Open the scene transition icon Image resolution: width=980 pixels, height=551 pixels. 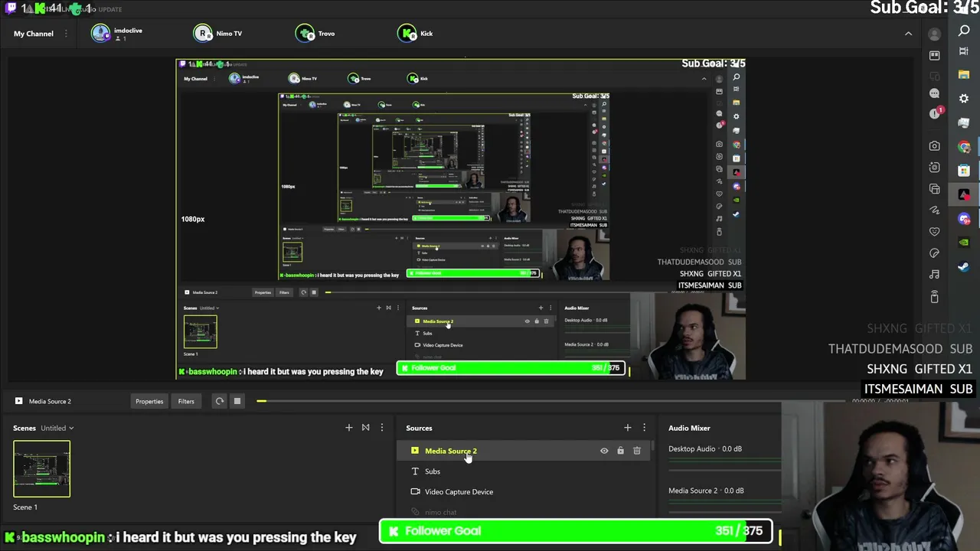coord(365,428)
